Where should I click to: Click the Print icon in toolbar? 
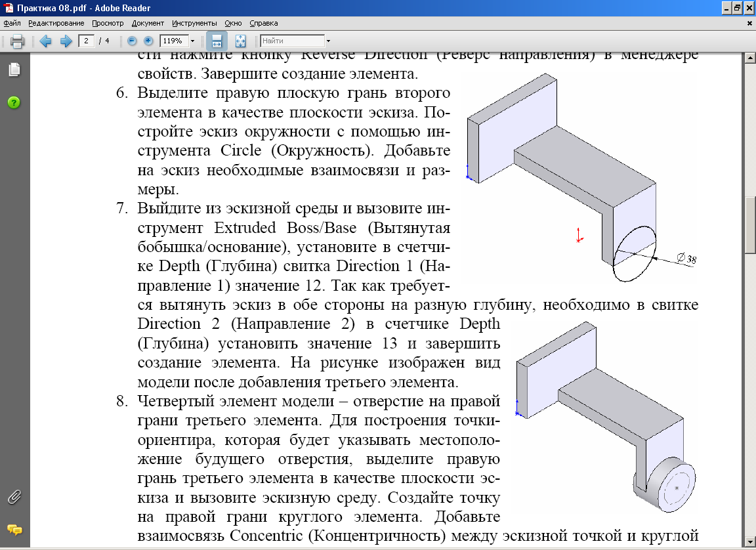(x=17, y=41)
